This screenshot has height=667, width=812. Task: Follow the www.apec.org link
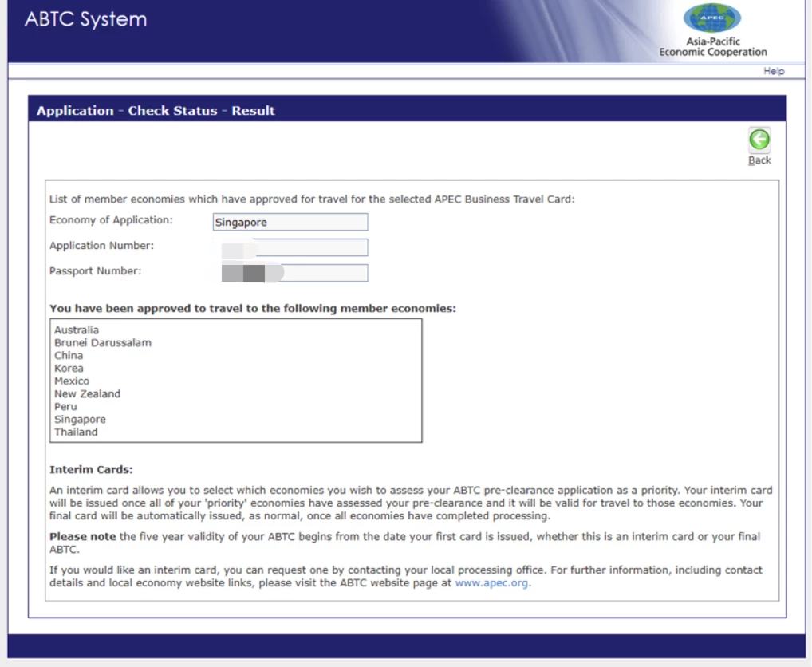pos(491,582)
